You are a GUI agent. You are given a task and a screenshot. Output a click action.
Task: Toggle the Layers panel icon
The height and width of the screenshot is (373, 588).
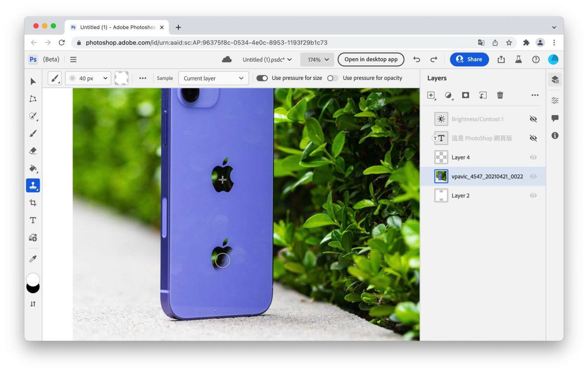point(555,79)
